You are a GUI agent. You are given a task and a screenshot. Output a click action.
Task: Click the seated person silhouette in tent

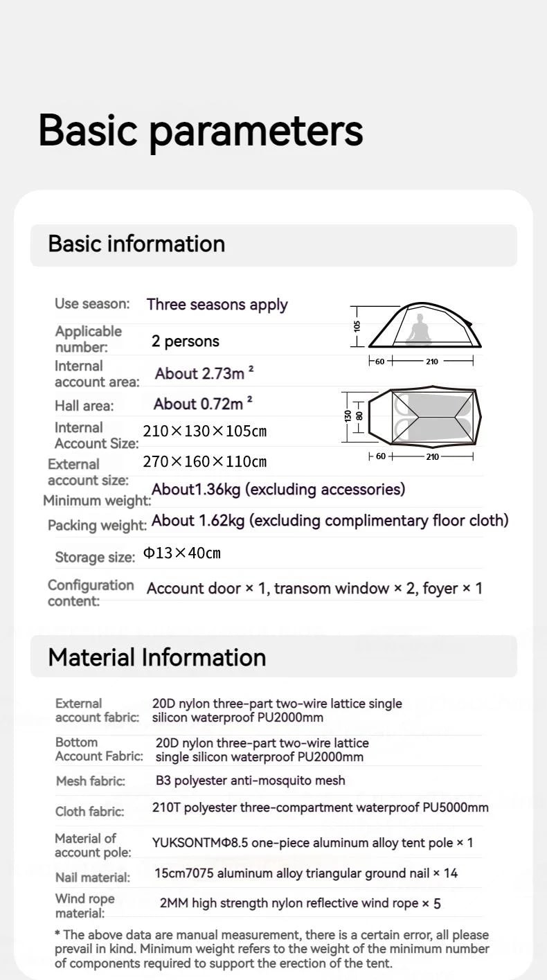[x=418, y=330]
